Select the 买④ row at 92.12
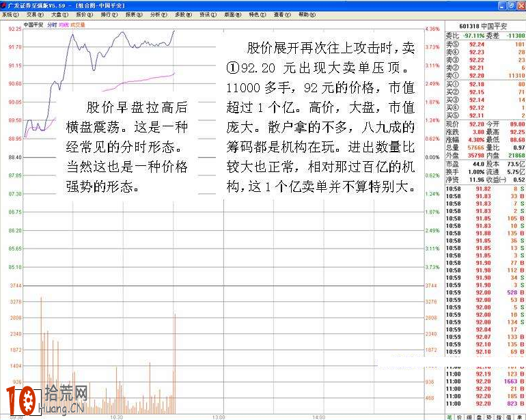526x420 pixels. click(486, 108)
